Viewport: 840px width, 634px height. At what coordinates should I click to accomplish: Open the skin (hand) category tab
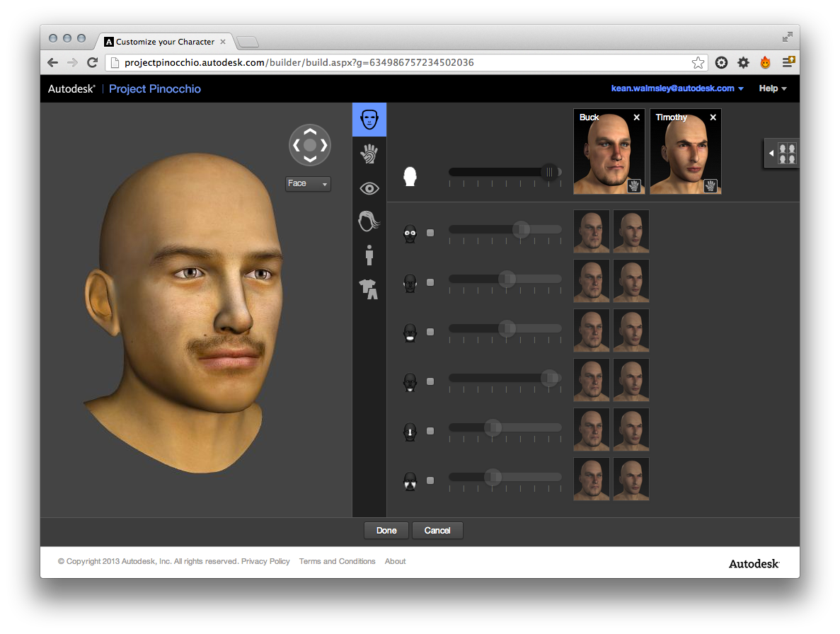pos(369,154)
